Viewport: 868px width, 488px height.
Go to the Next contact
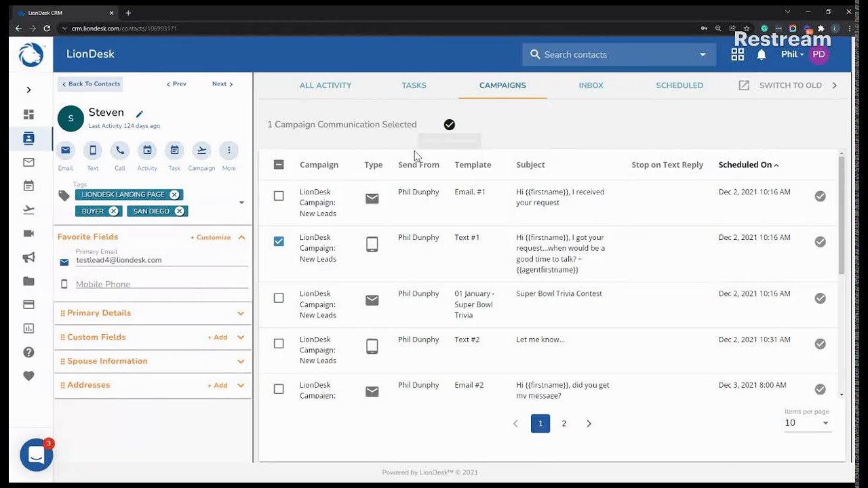coord(222,84)
